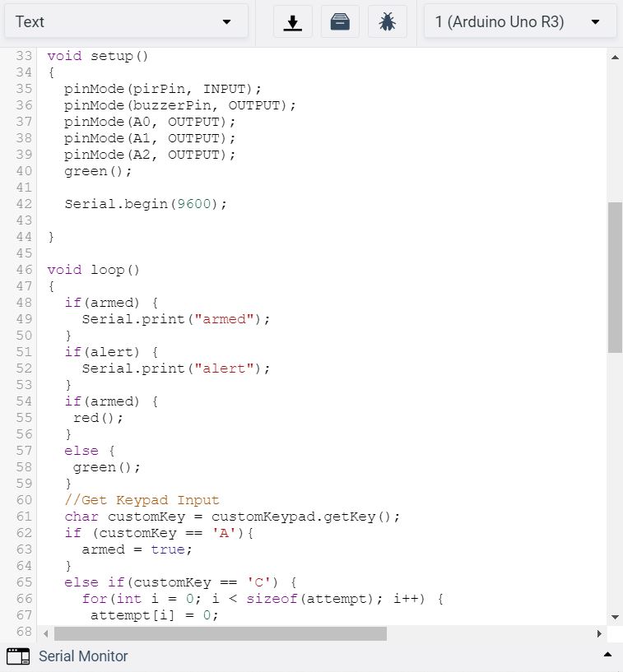This screenshot has height=672, width=623.
Task: Click 'void loop()' code line
Action: (94, 270)
